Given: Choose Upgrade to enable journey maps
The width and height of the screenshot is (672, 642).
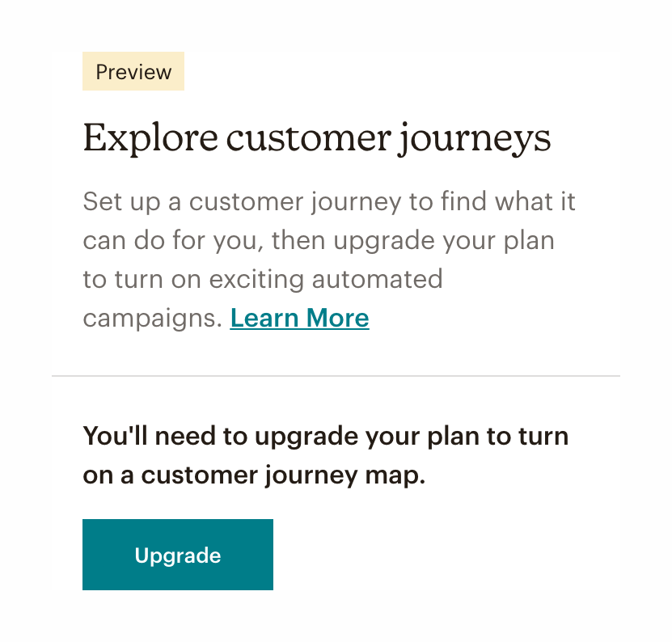Looking at the screenshot, I should tap(177, 555).
